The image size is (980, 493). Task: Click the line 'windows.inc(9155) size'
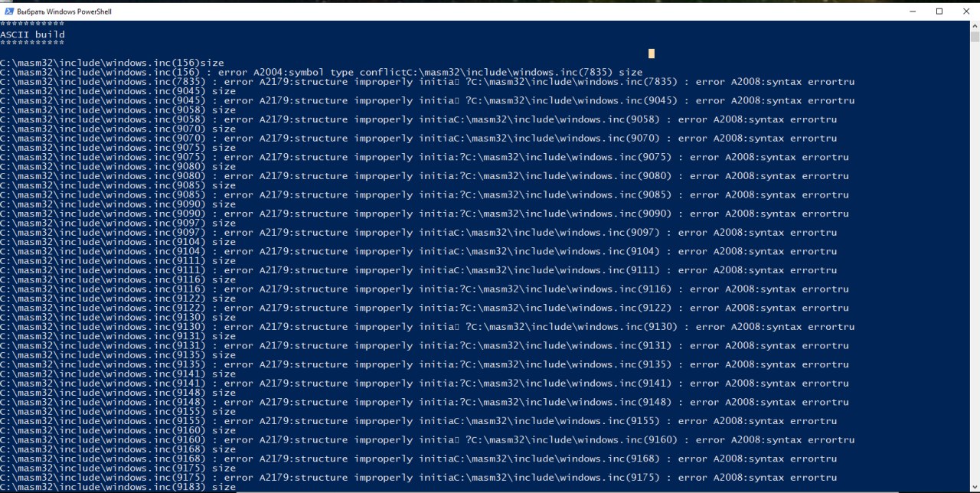click(118, 411)
